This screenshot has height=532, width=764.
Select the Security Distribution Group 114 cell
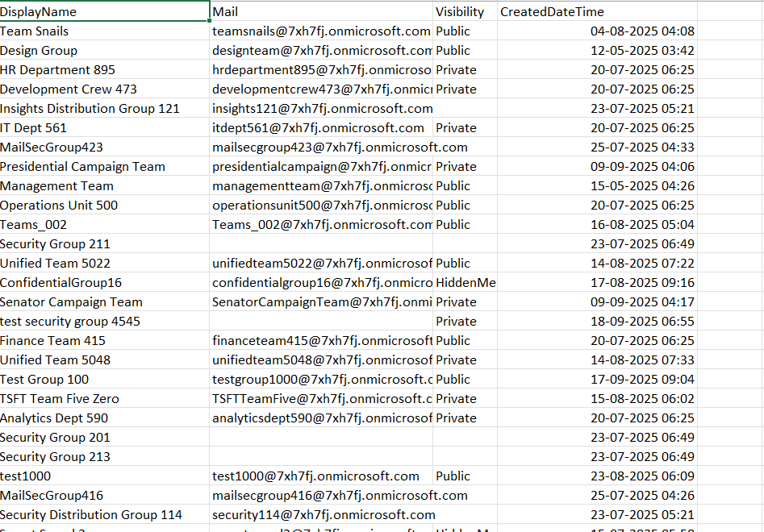pyautogui.click(x=104, y=515)
